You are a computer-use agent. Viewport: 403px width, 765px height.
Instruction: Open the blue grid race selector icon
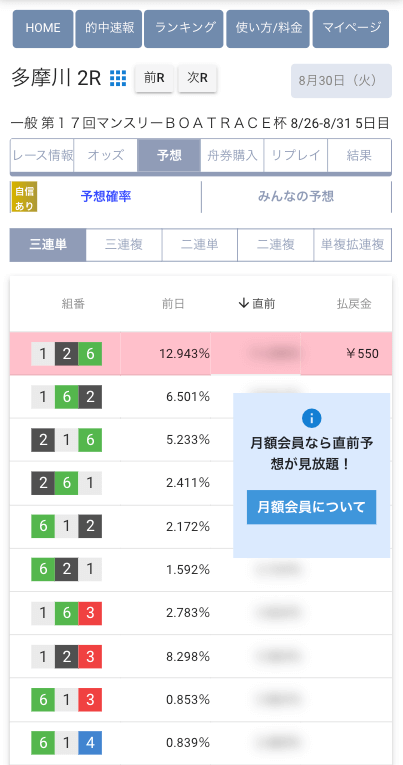coord(118,78)
